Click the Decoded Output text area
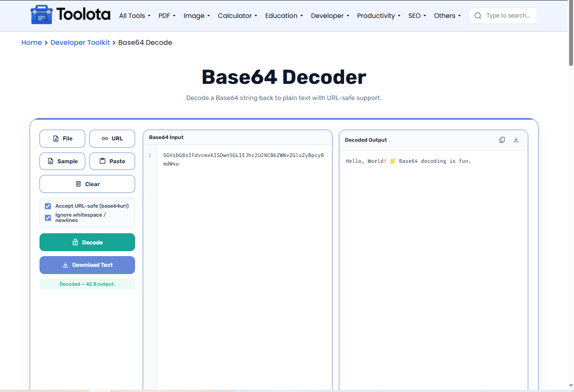This screenshot has width=574, height=392. pos(433,269)
